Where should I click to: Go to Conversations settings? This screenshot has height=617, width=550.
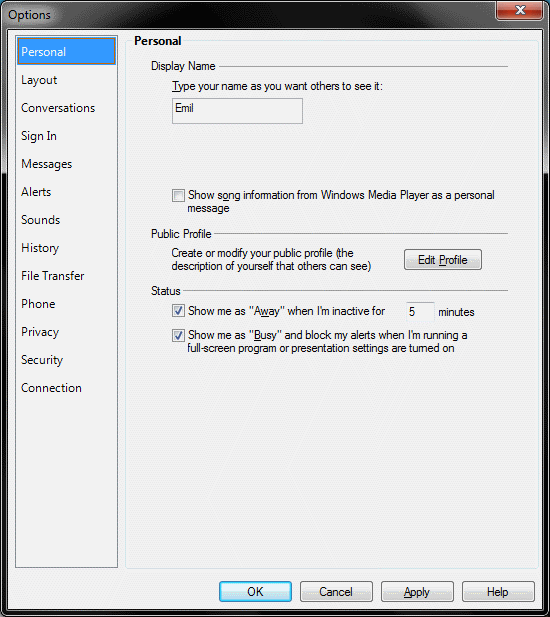coord(58,108)
